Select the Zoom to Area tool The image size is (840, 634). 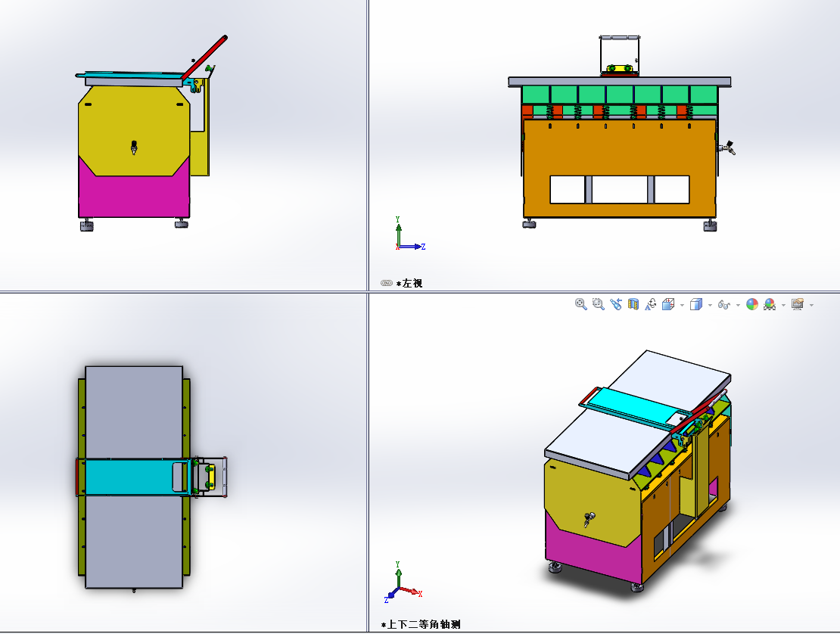(x=599, y=304)
